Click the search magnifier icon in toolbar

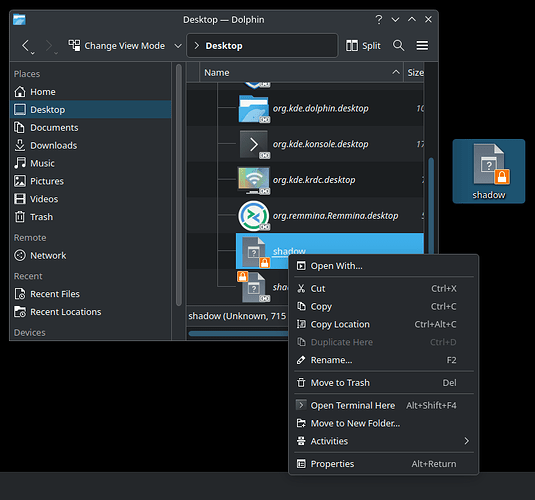pyautogui.click(x=398, y=45)
